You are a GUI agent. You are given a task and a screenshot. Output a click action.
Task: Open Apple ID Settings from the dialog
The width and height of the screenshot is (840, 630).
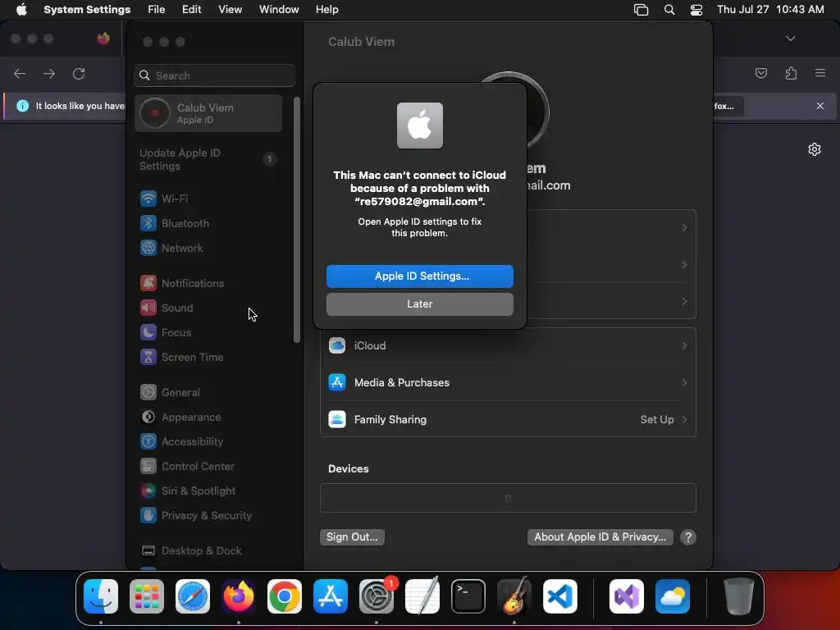click(x=419, y=276)
